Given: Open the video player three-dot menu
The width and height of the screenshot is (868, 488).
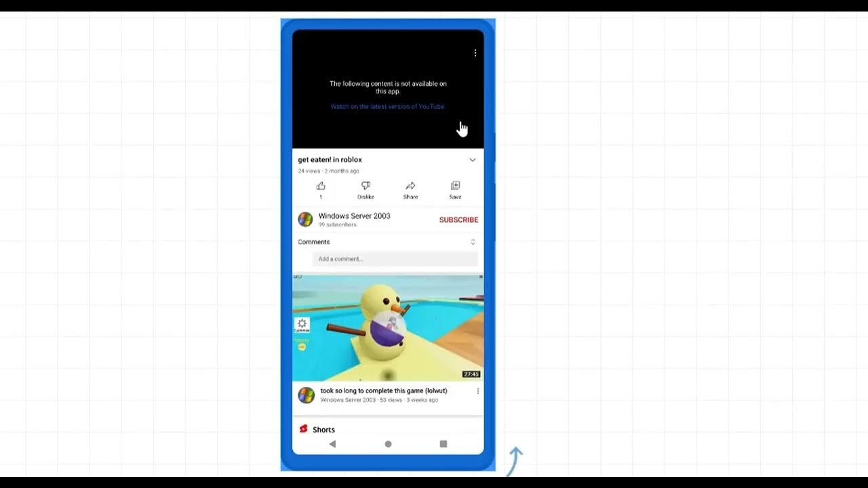Looking at the screenshot, I should click(x=475, y=53).
